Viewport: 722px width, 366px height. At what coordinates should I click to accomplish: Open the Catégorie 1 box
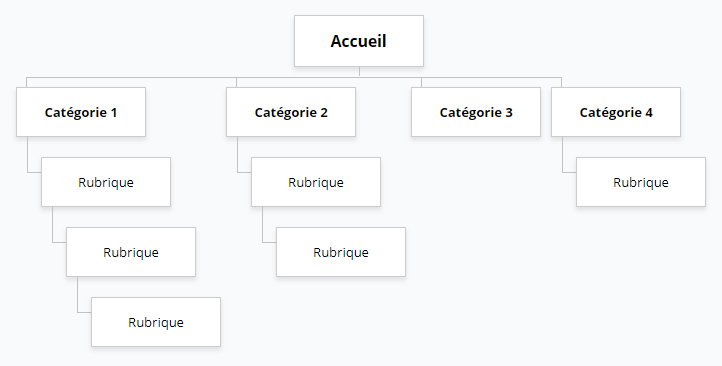(x=81, y=112)
